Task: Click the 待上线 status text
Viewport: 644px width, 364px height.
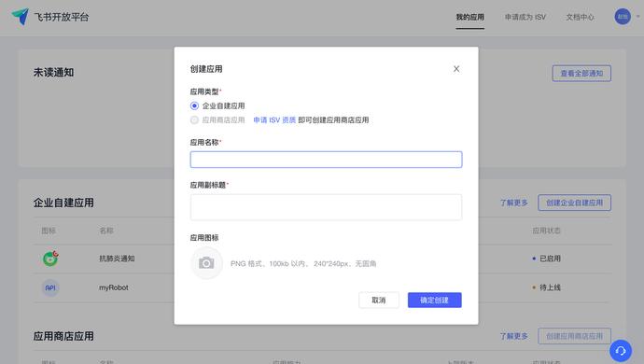Action: [550, 287]
